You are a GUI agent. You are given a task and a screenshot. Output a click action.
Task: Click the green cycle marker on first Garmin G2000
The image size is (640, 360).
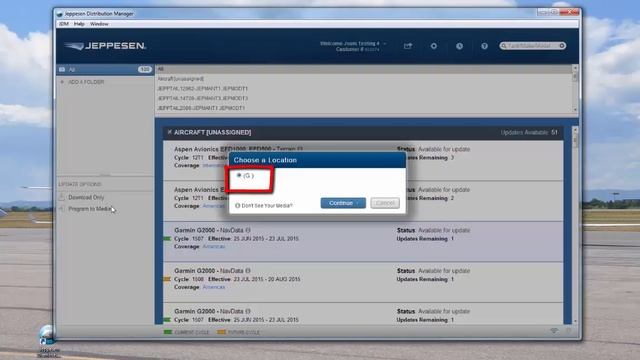[167, 239]
